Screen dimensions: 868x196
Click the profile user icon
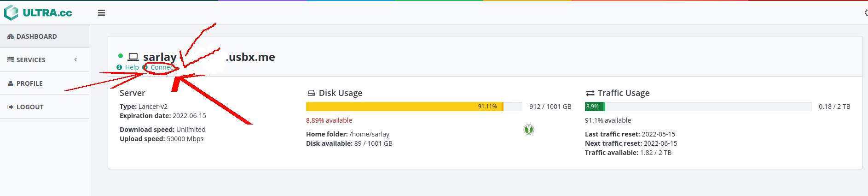click(x=11, y=83)
